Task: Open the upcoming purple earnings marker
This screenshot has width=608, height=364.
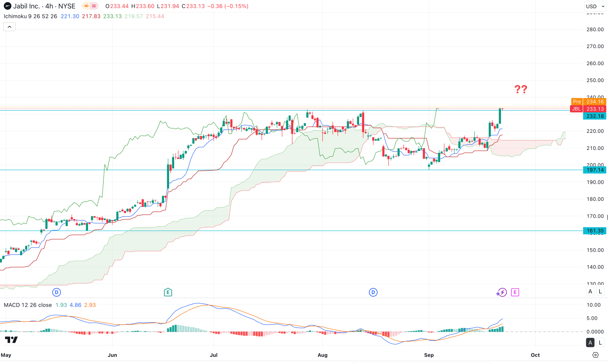Action: click(x=515, y=292)
